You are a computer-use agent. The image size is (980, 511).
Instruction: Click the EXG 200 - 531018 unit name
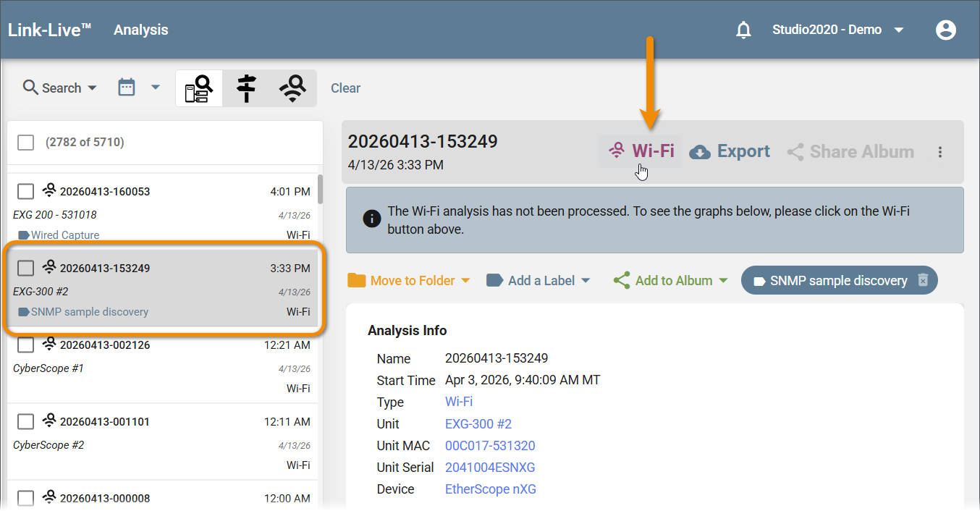pos(55,215)
